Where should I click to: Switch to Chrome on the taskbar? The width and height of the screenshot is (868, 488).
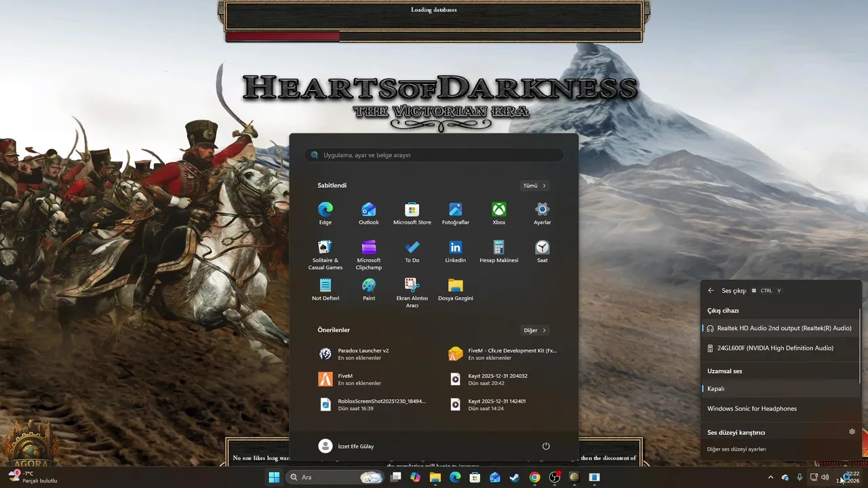(x=535, y=477)
